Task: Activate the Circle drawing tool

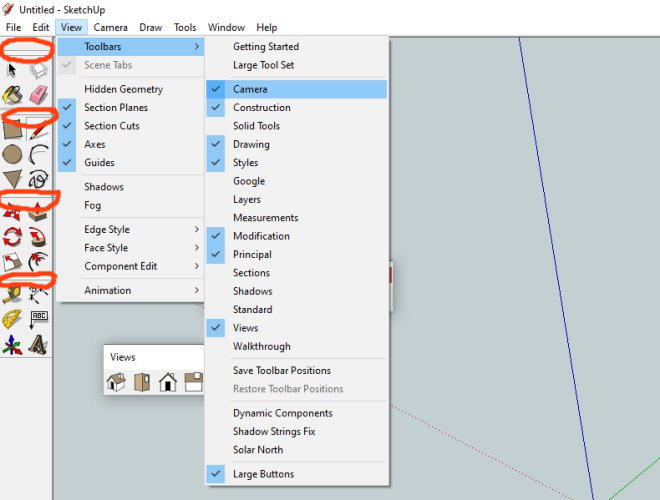Action: pos(12,154)
